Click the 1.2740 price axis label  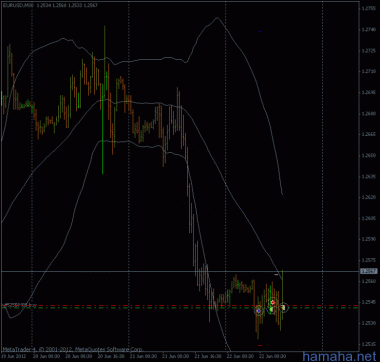coord(368,30)
